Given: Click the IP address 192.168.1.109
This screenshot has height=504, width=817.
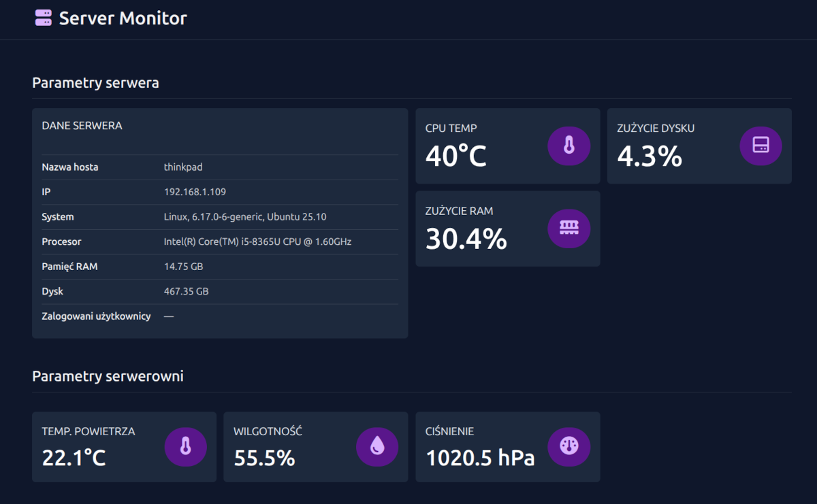Looking at the screenshot, I should pos(195,192).
